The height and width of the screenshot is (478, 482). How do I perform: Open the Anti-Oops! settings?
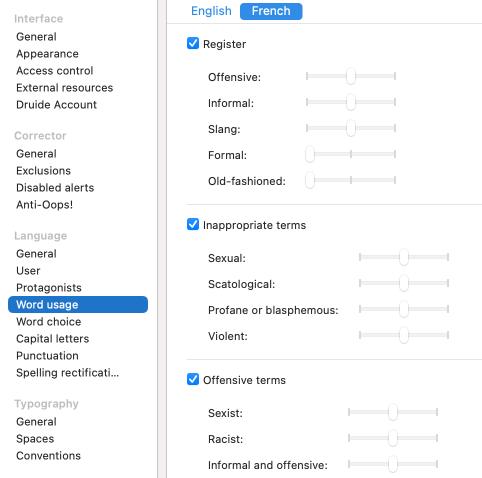coord(44,205)
